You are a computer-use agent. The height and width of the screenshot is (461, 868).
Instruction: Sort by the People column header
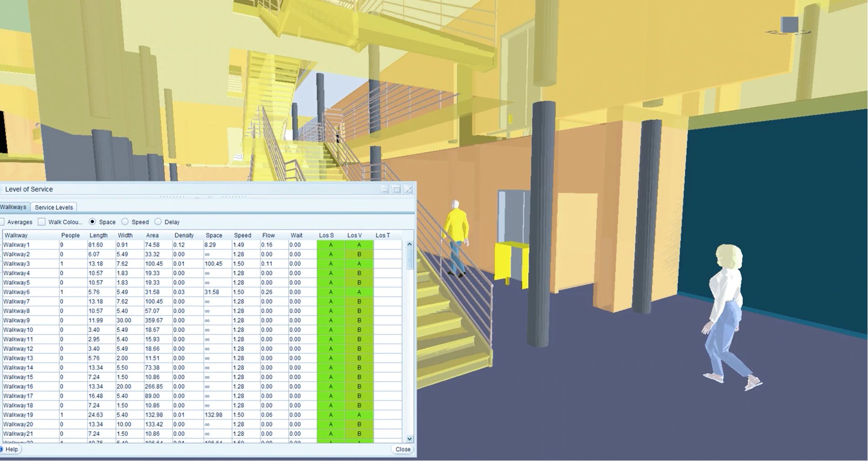73,235
